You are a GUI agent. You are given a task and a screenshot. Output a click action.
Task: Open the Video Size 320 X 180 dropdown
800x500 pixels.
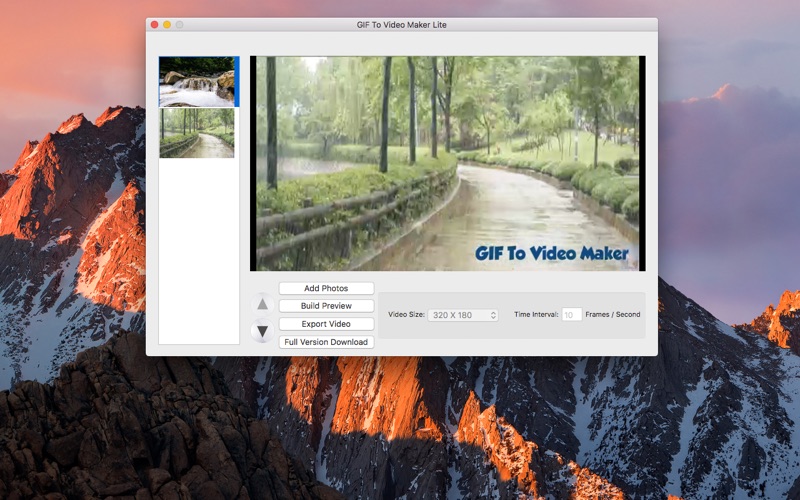463,315
